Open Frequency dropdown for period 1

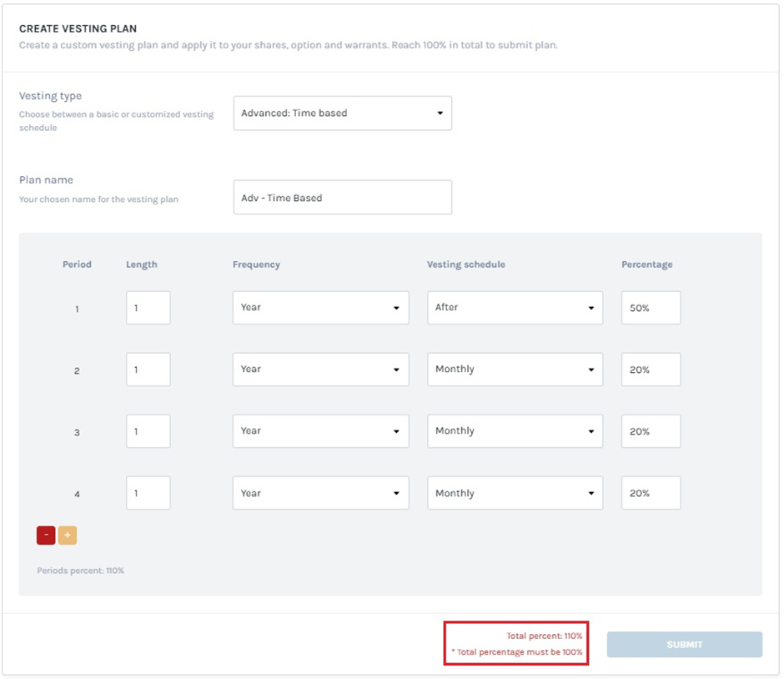[x=320, y=308]
